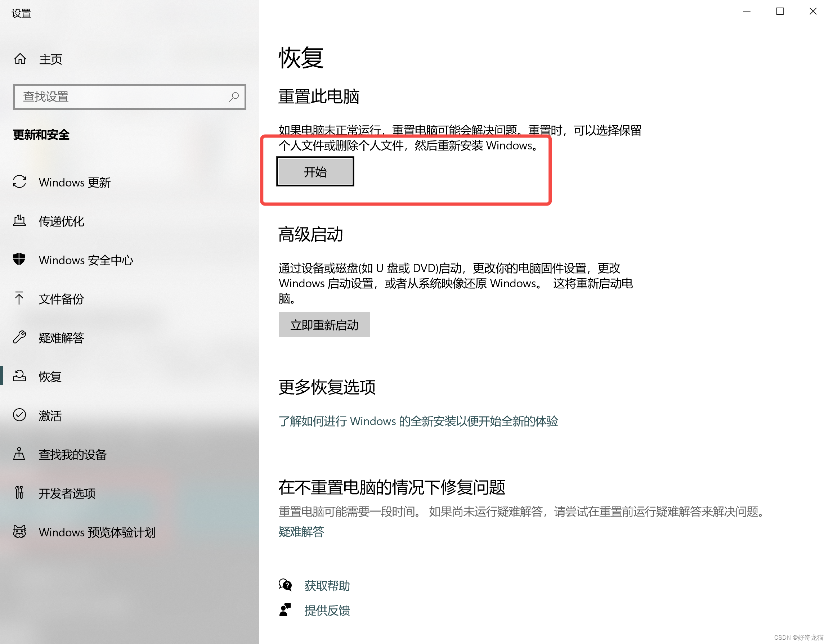Click the Windows 更新 refresh icon
This screenshot has height=644, width=829.
[19, 182]
